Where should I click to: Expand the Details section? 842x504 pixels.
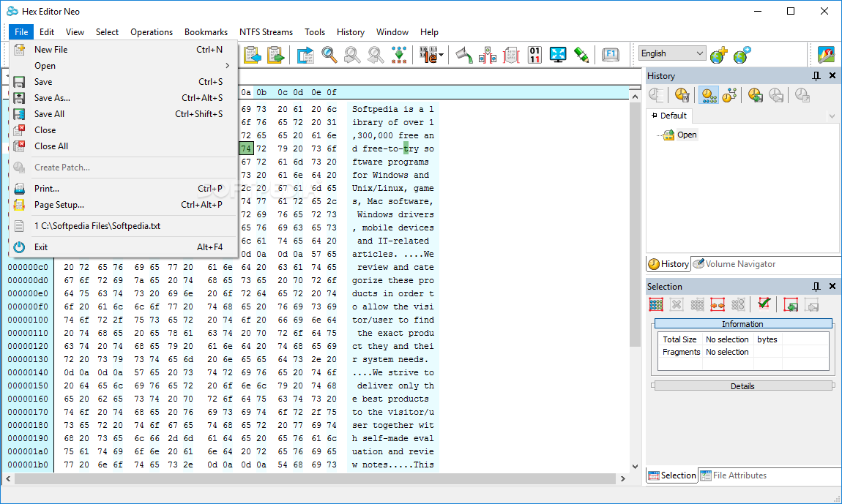[743, 386]
